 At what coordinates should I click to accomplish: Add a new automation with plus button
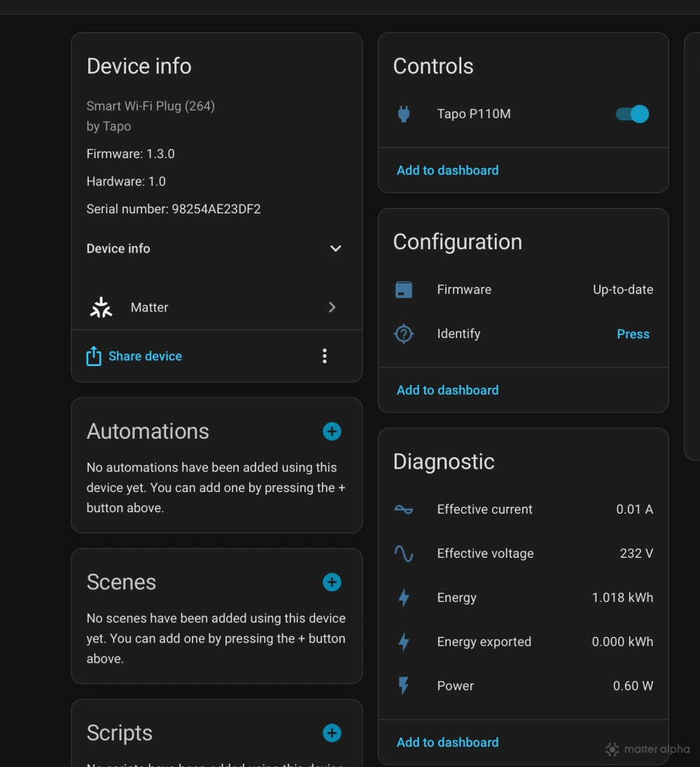[332, 431]
